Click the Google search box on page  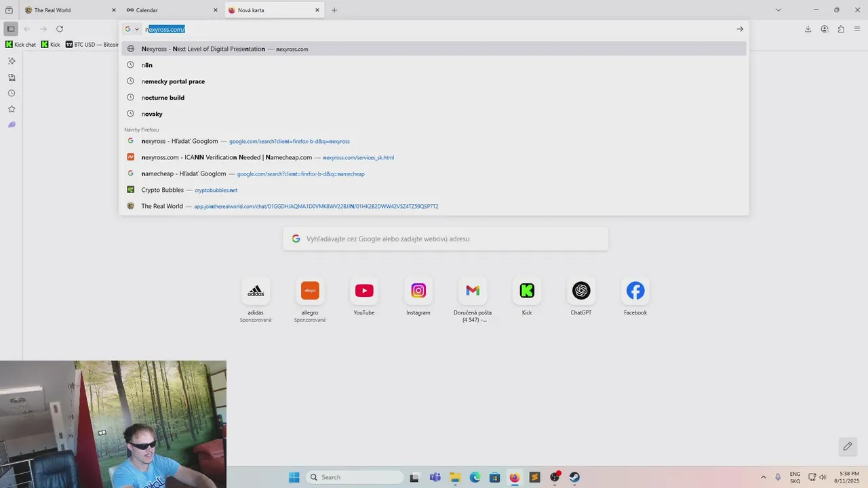(446, 239)
